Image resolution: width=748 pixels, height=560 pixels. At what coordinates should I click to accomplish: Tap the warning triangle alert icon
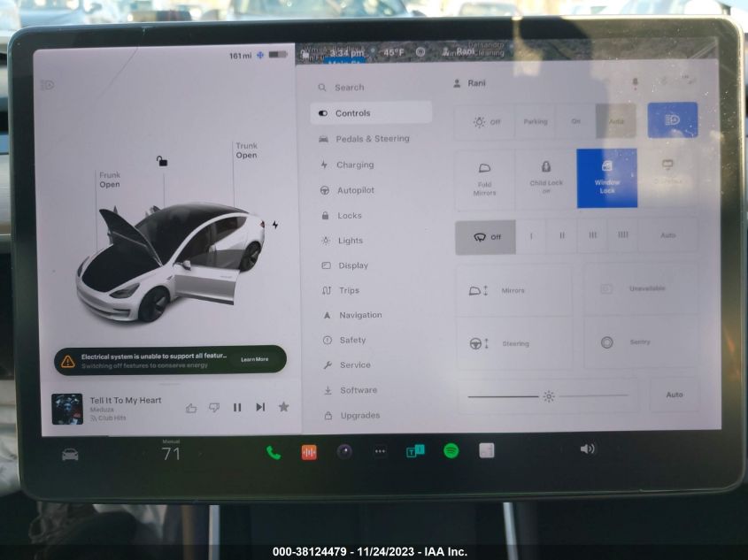(x=68, y=361)
